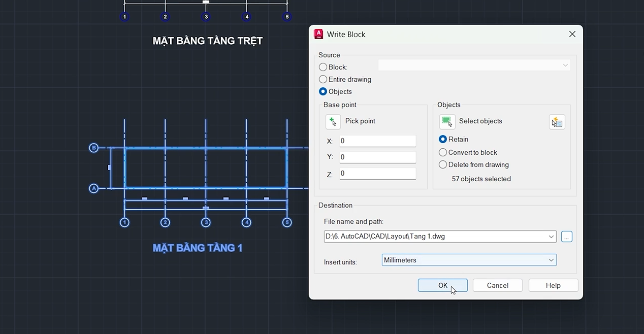The width and height of the screenshot is (644, 334).
Task: Close the Write Block dialog
Action: click(x=572, y=34)
